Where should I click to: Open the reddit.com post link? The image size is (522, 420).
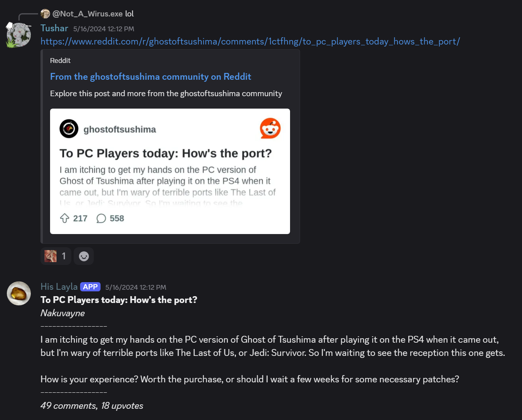click(250, 41)
